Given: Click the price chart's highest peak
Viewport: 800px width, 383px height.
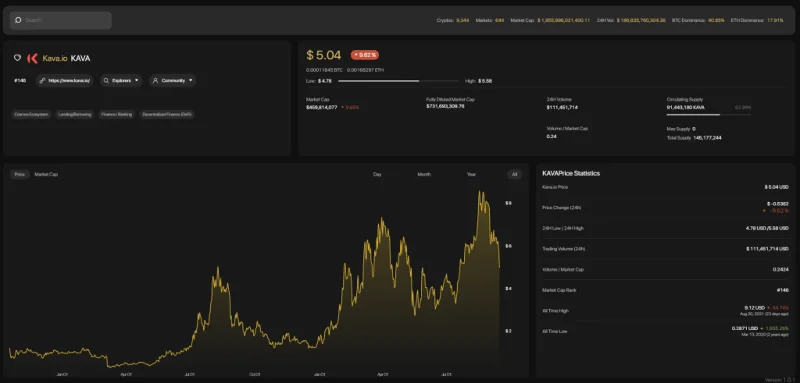Looking at the screenshot, I should pos(480,192).
